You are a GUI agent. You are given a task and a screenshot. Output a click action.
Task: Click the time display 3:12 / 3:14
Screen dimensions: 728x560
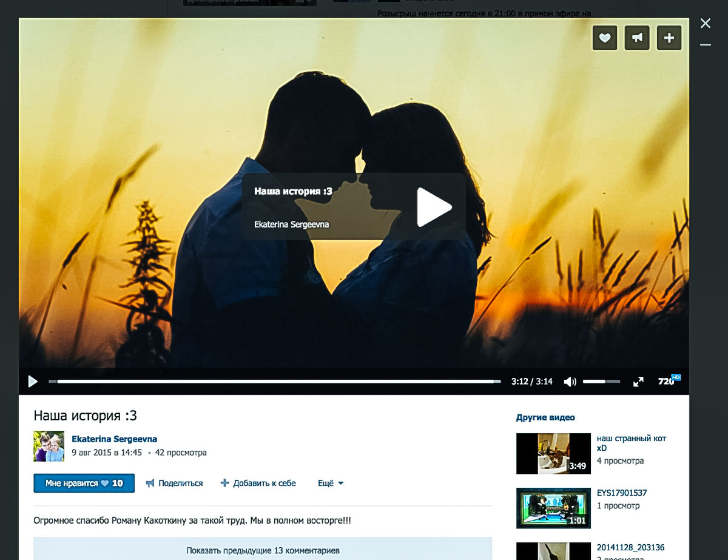(531, 382)
